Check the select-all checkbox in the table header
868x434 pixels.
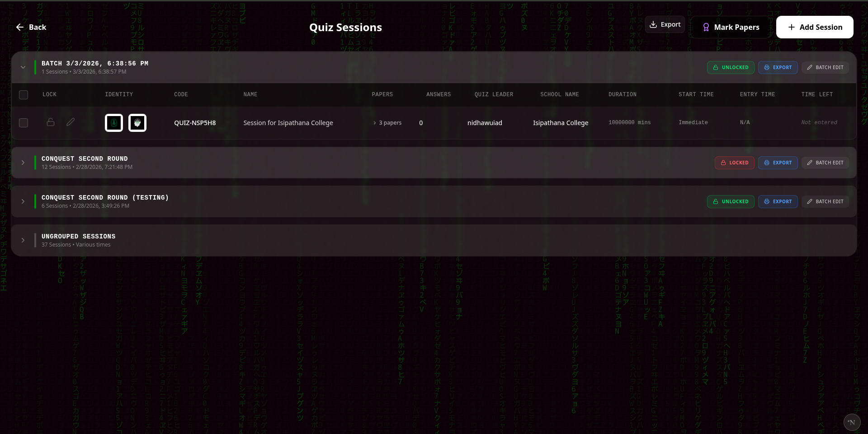(x=24, y=95)
